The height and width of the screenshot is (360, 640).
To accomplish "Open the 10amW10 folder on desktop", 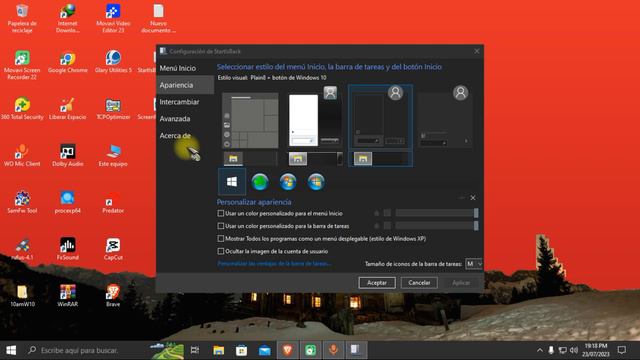I will tap(22, 296).
